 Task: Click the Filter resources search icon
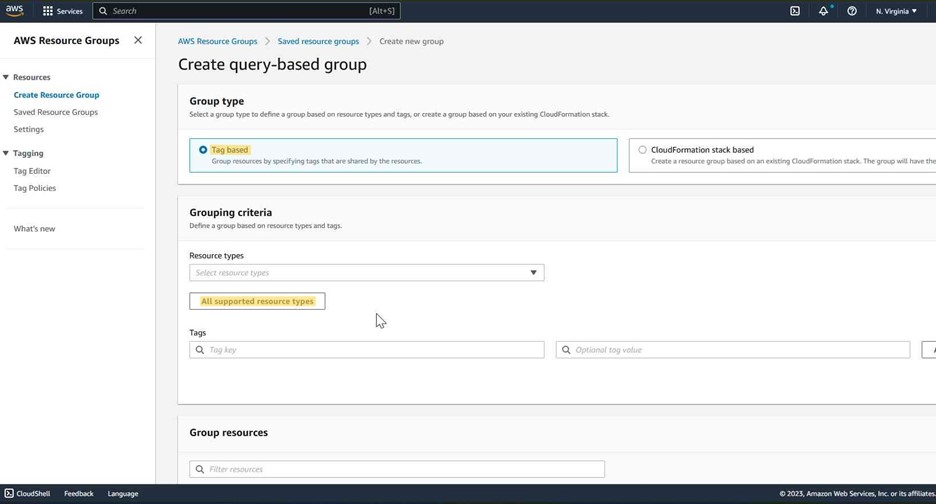click(199, 469)
